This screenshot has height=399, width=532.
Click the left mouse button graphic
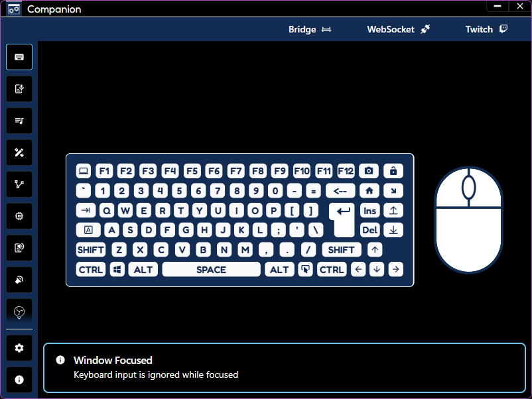[x=450, y=188]
